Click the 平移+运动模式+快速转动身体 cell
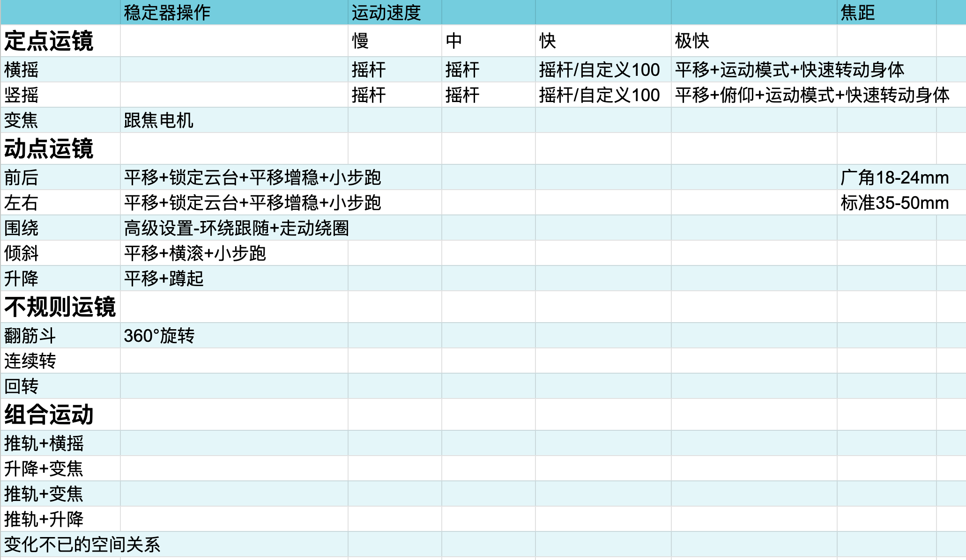 point(789,70)
